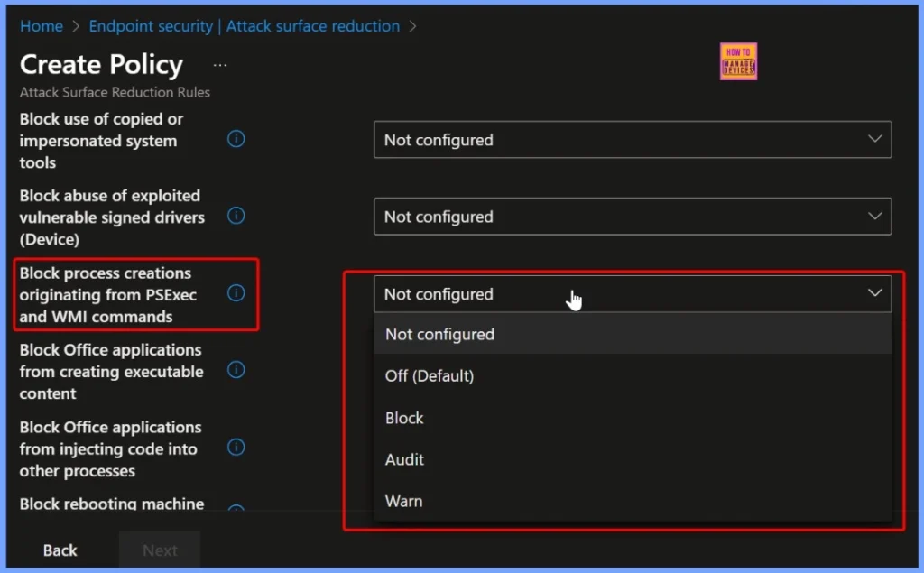Open the info tooltip for the code injection rule
Screen dimensions: 924x573
[x=236, y=448]
